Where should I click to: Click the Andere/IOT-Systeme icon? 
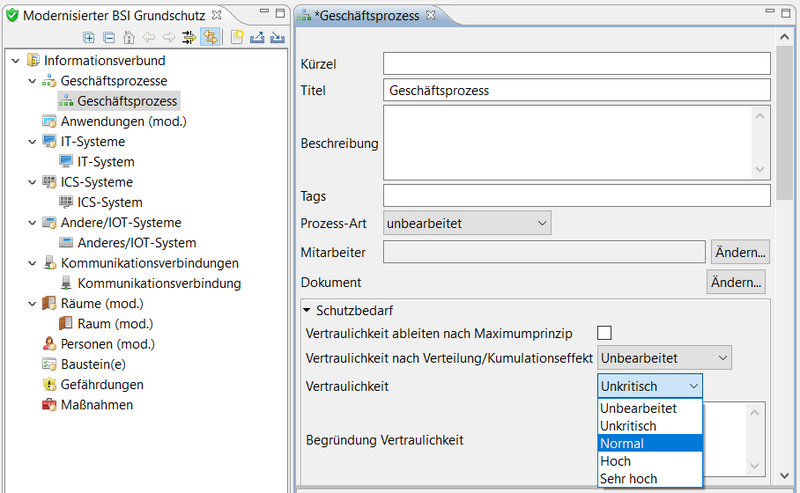tap(49, 223)
